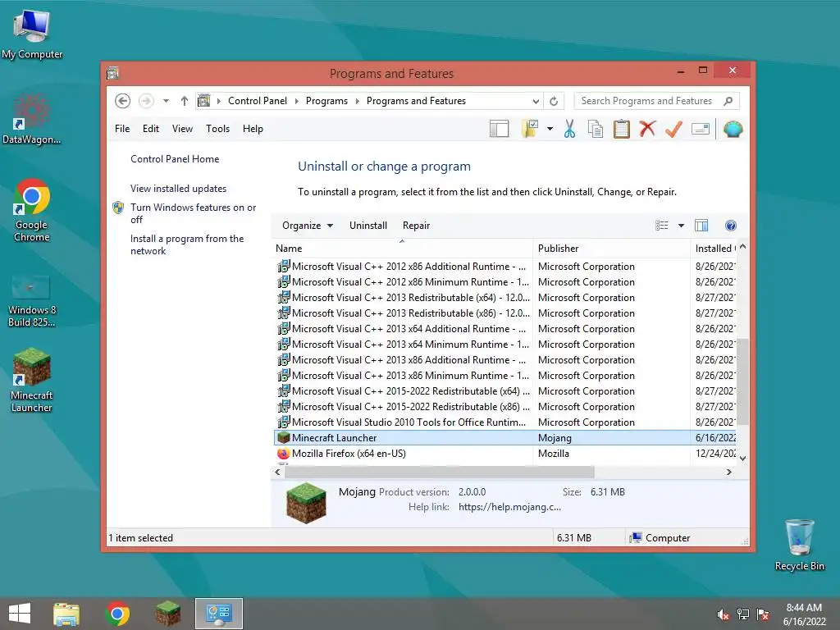Click Programs in breadcrumb path
The width and height of the screenshot is (840, 630).
pyautogui.click(x=326, y=101)
